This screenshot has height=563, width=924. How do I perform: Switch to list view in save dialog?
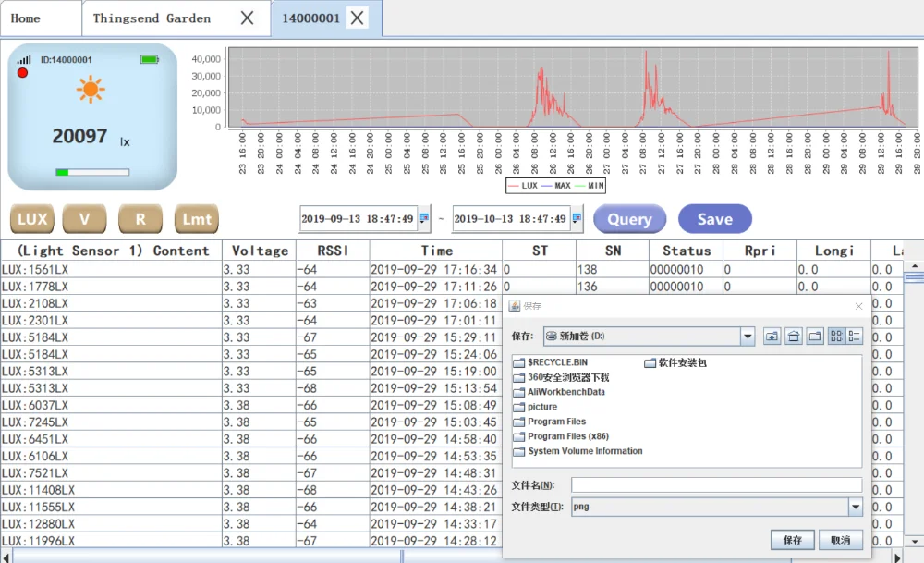pos(836,337)
